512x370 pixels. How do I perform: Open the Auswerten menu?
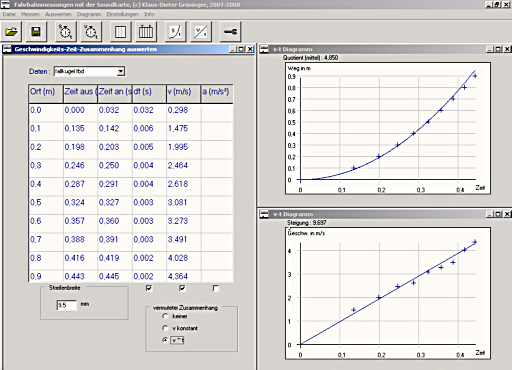(58, 14)
